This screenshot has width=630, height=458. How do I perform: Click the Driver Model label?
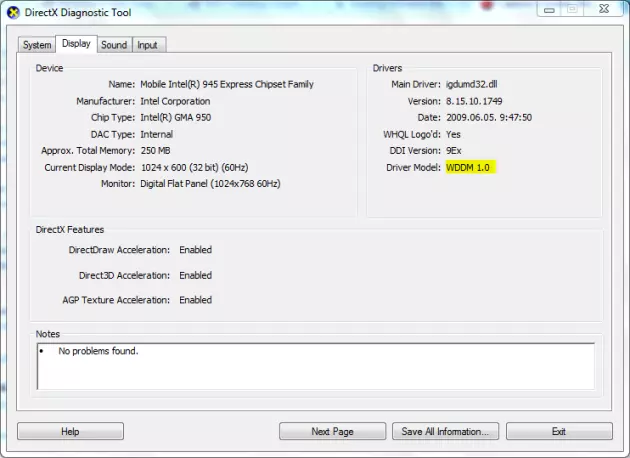tap(413, 168)
